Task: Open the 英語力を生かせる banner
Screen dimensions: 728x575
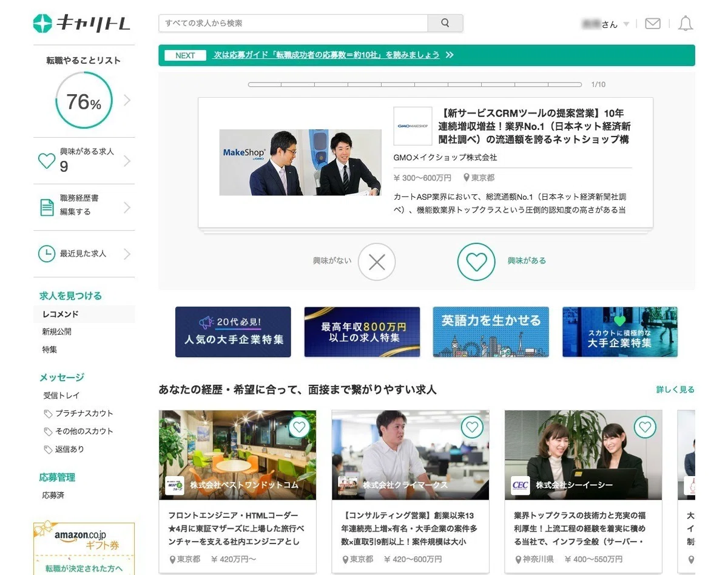Action: pyautogui.click(x=491, y=332)
